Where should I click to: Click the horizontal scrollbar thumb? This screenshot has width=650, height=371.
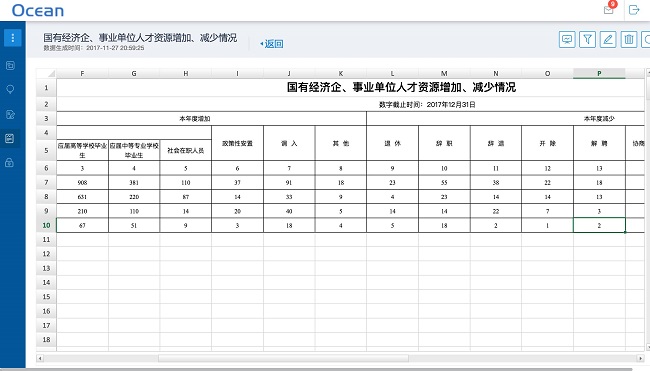pyautogui.click(x=283, y=358)
